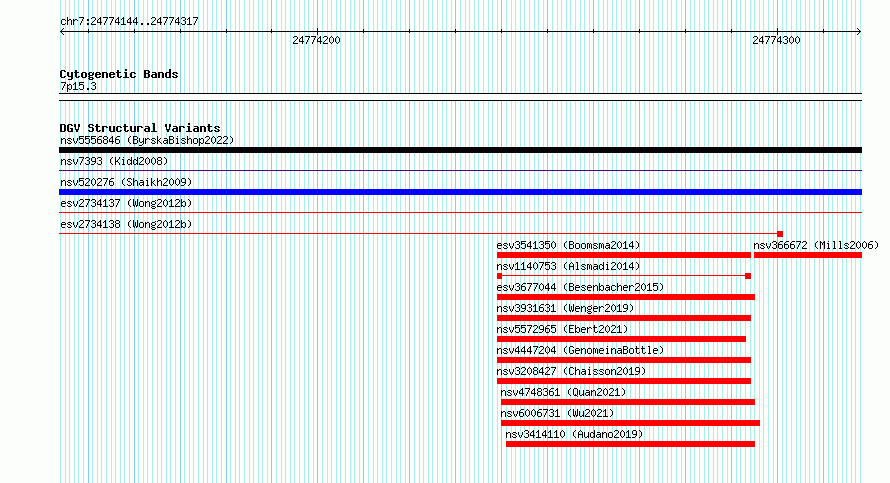
Task: Open esv2734138 (Wong2012b) variant label
Action: pos(126,224)
